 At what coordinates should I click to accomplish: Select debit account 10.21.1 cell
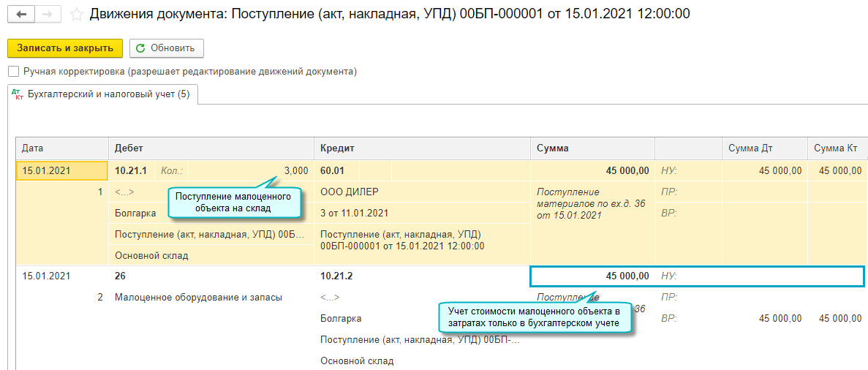pyautogui.click(x=132, y=171)
